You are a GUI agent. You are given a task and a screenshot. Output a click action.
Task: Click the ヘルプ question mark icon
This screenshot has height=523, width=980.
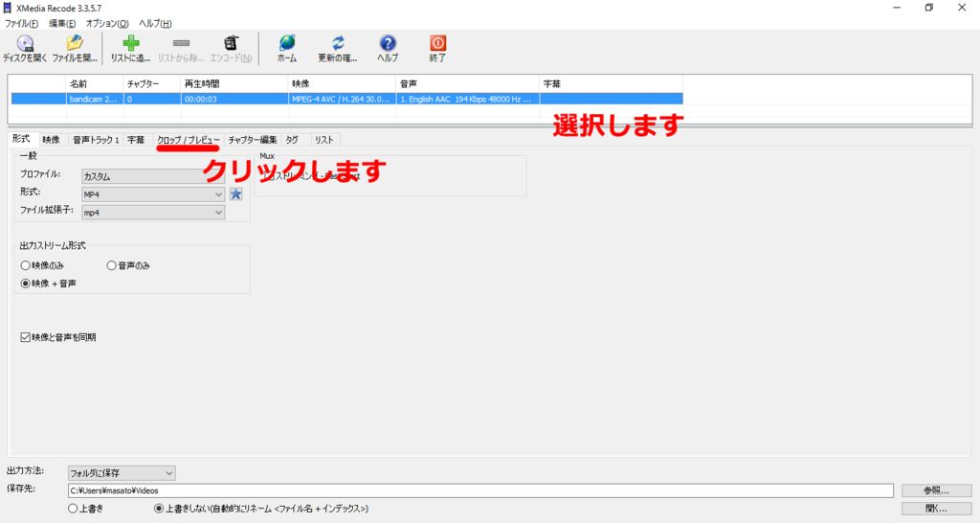click(388, 43)
